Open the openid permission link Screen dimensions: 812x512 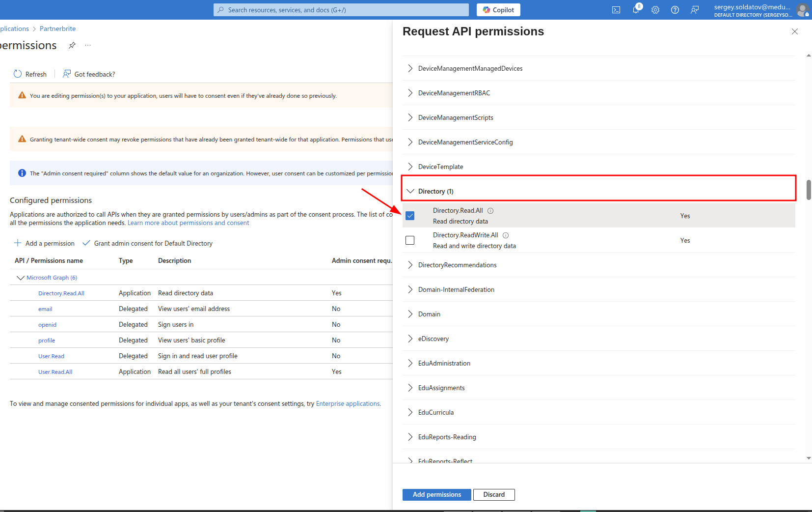(47, 325)
